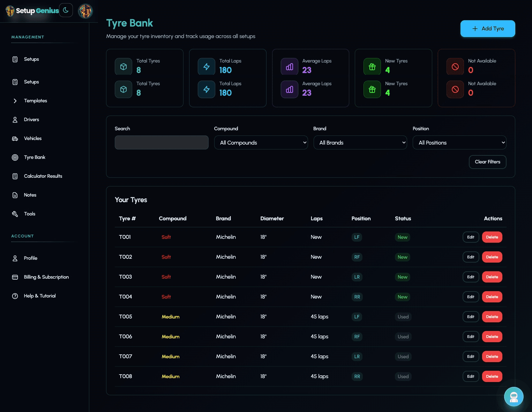Select the Compound column header
Screen dimensions: 532x412
point(173,219)
